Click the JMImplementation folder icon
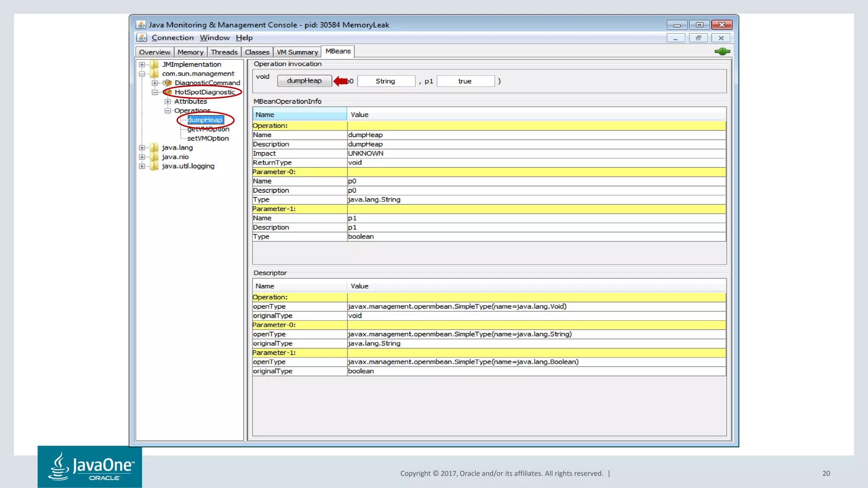 click(155, 64)
